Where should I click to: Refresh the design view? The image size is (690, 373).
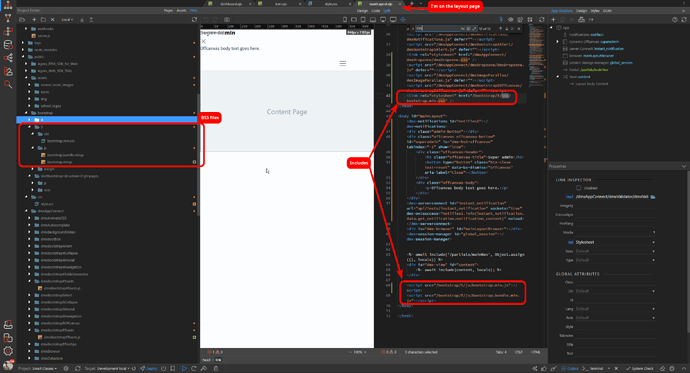(542, 19)
